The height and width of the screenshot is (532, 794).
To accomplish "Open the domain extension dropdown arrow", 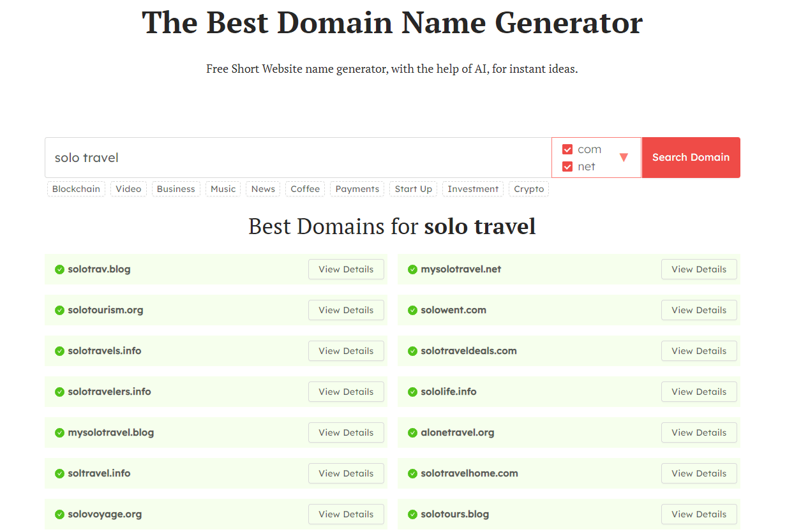I will coord(624,158).
